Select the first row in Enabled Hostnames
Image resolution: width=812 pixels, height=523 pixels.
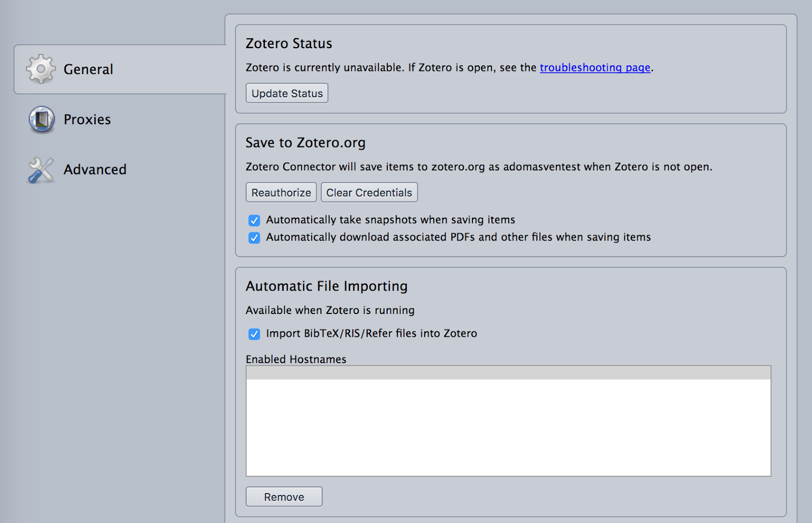509,373
